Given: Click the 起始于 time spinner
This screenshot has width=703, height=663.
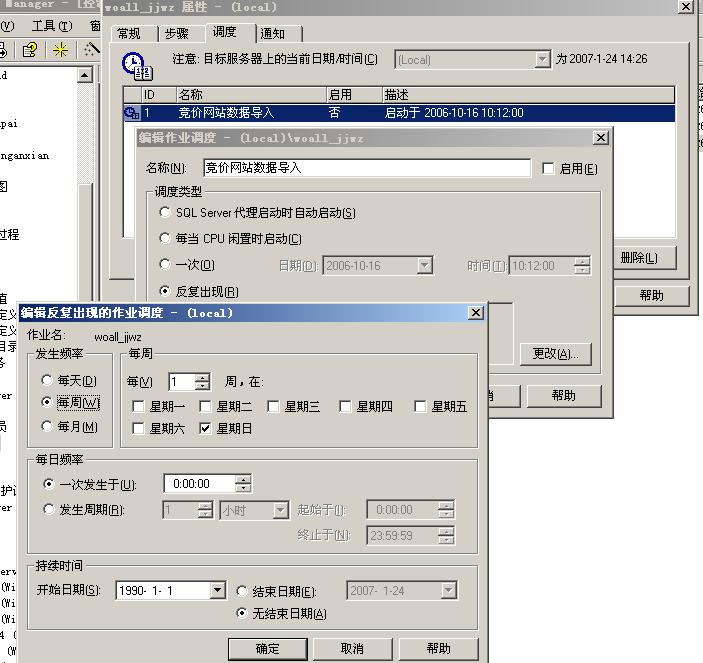Looking at the screenshot, I should 446,510.
